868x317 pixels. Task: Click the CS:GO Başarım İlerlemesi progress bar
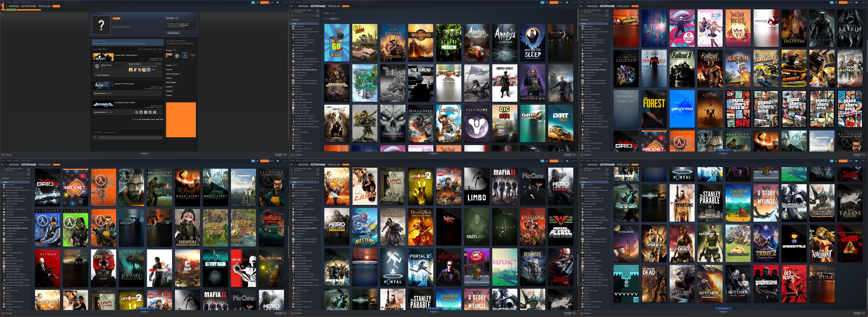[x=145, y=66]
